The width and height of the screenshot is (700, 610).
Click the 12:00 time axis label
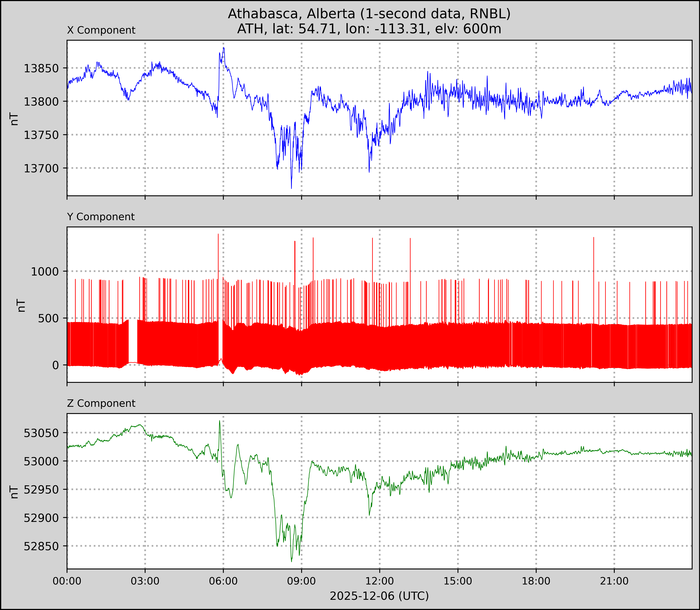(x=380, y=581)
